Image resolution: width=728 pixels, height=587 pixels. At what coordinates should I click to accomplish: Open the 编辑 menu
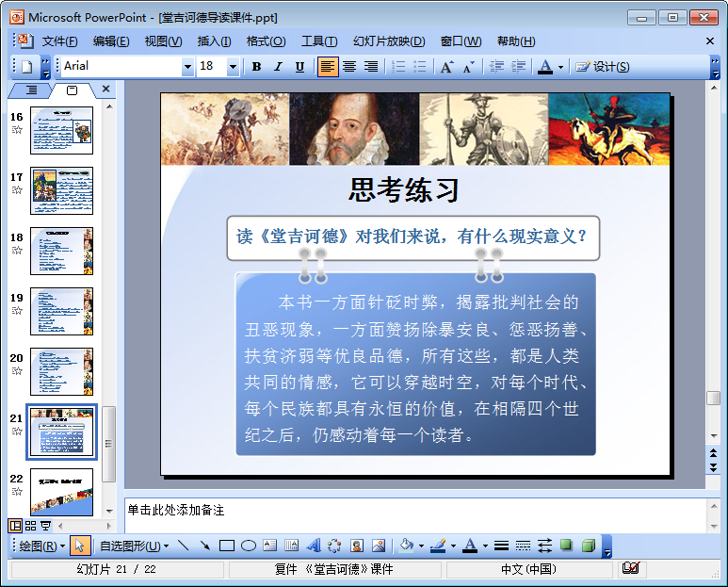111,41
